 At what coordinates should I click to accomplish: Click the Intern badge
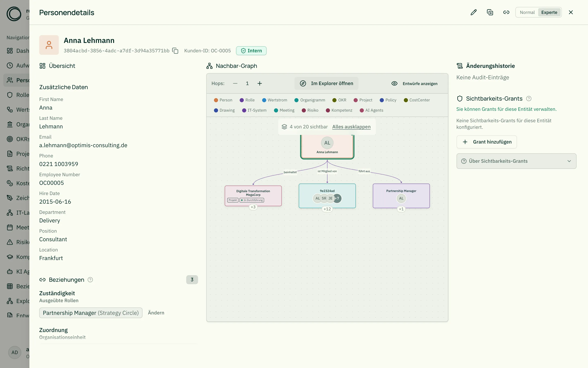click(251, 51)
